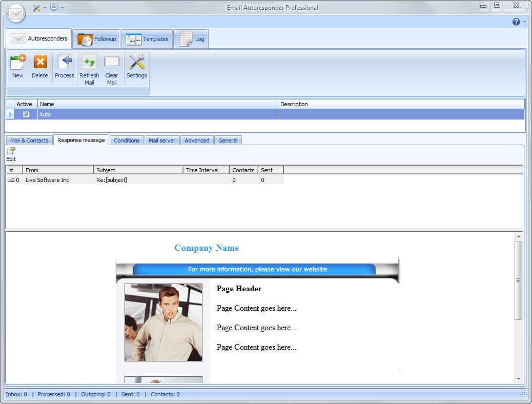Sort by the Name column header

tap(157, 104)
